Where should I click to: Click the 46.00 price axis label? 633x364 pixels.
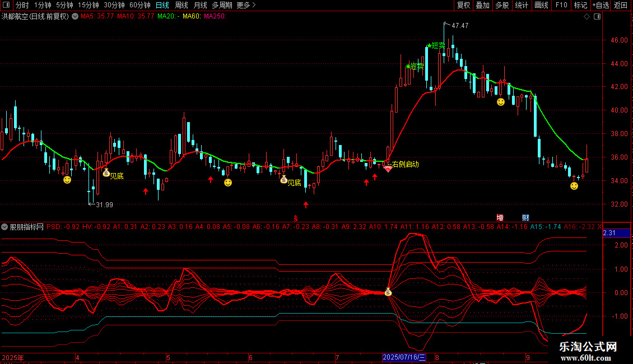tap(619, 40)
